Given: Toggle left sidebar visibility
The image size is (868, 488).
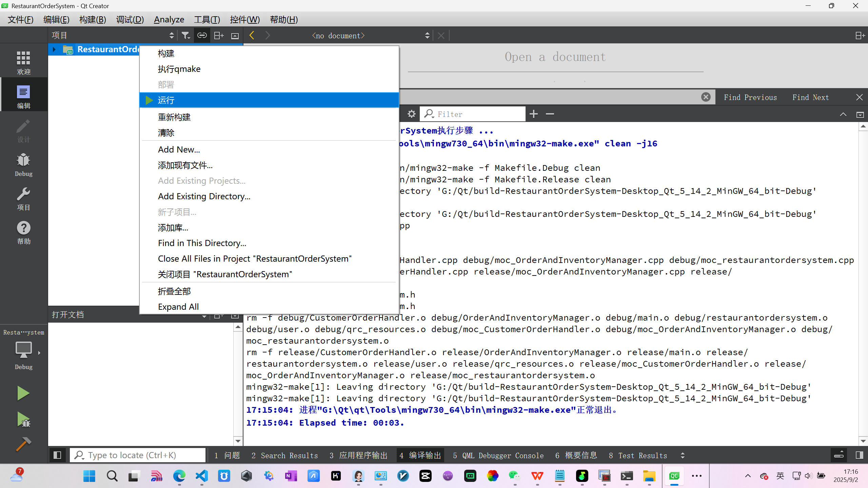Looking at the screenshot, I should pos(57,455).
